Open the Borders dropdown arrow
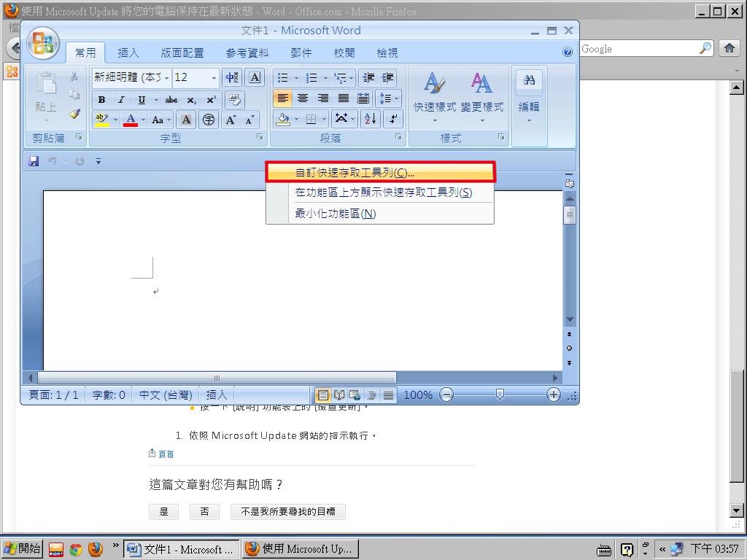This screenshot has width=747, height=560. point(324,119)
